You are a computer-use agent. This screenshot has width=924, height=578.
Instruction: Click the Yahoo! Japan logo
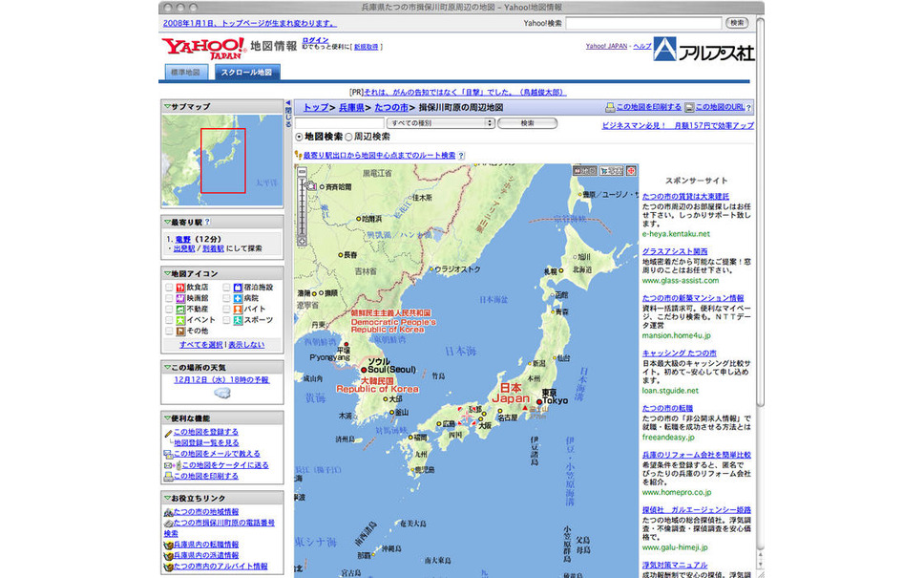(x=202, y=48)
